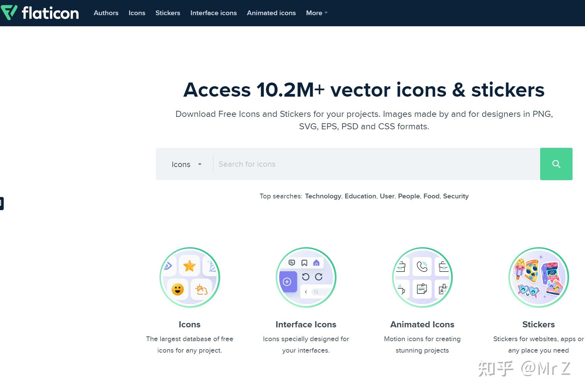The image size is (585, 392).
Task: Search for People icons
Action: click(x=409, y=196)
